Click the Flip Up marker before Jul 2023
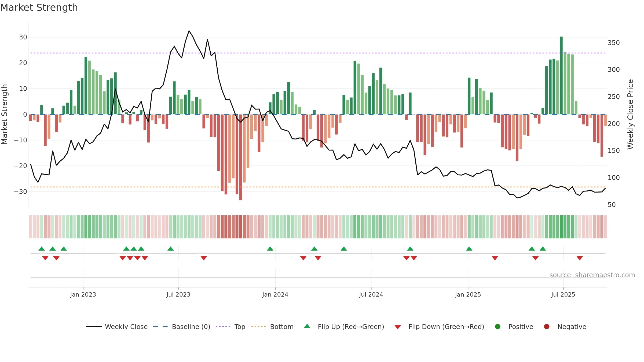Viewport: 644px width, 362px height. [170, 249]
